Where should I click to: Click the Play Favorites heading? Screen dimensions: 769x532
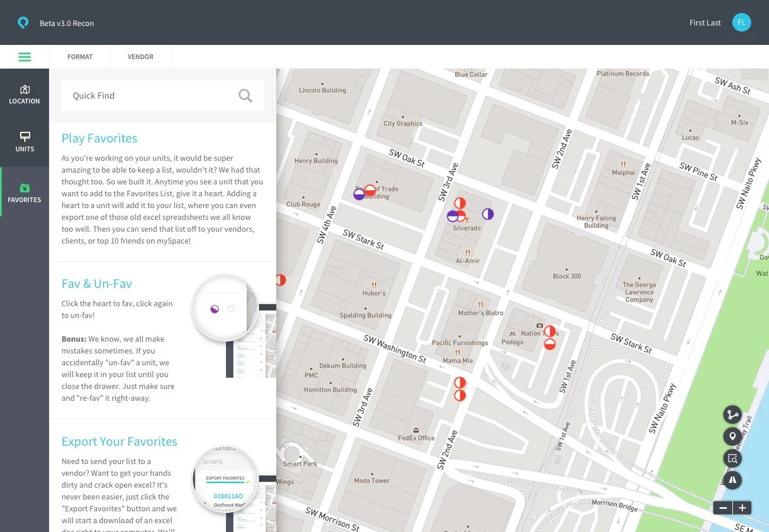[x=99, y=138]
